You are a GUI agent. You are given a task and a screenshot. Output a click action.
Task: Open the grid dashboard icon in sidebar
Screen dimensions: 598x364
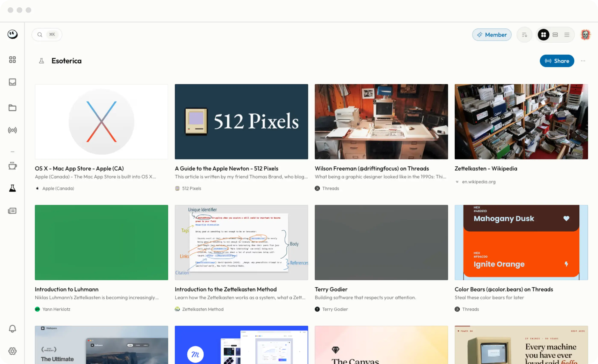click(12, 60)
